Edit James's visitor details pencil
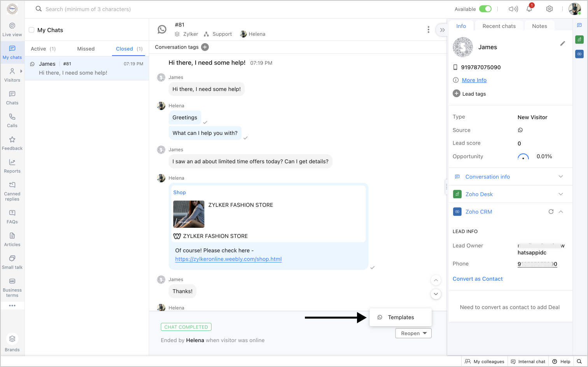 [x=562, y=44]
